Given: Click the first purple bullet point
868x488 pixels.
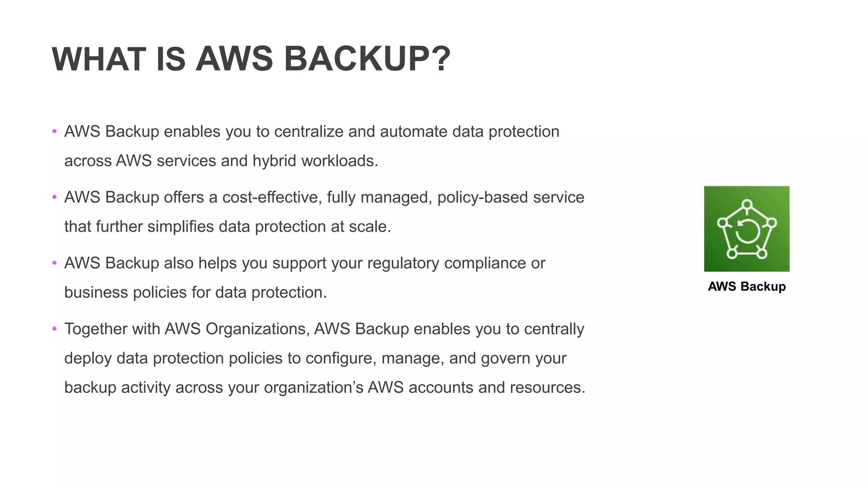Looking at the screenshot, I should click(54, 131).
